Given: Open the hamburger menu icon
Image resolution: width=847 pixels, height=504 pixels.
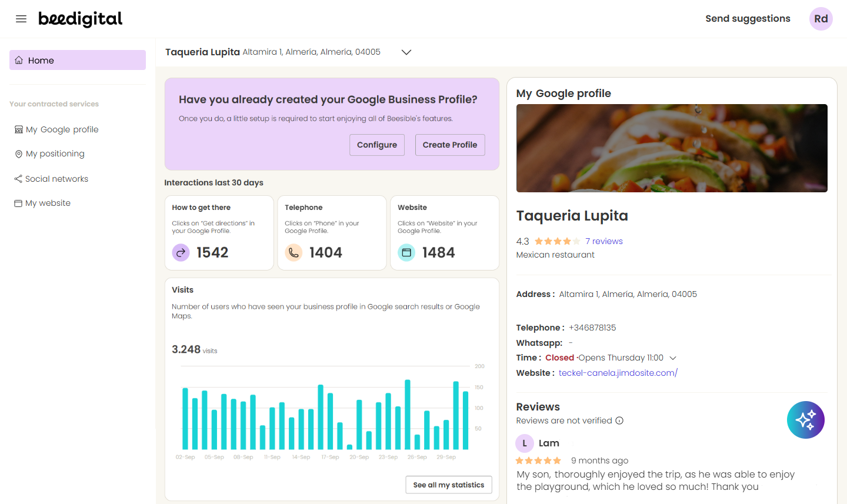Looking at the screenshot, I should pyautogui.click(x=21, y=19).
